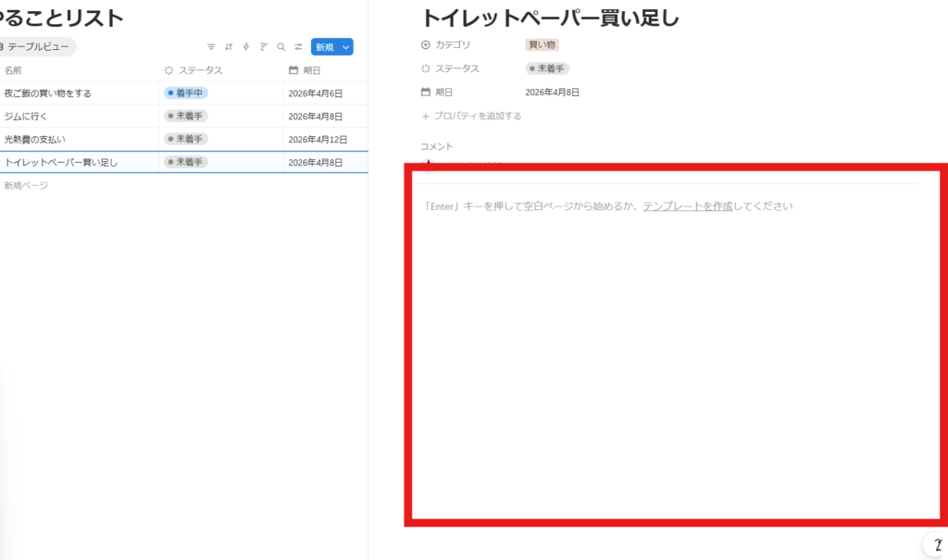This screenshot has height=560, width=948.
Task: Open status dropdown 未着手 in page properties
Action: coord(547,68)
